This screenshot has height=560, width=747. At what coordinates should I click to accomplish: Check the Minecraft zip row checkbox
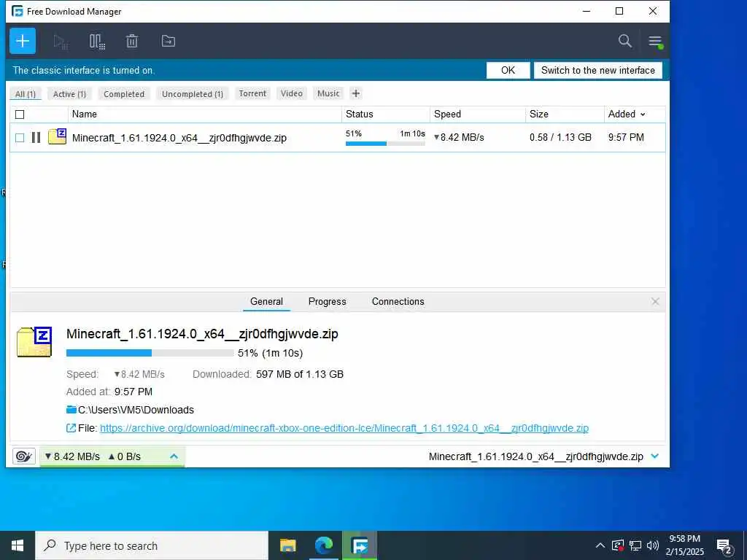(x=20, y=138)
